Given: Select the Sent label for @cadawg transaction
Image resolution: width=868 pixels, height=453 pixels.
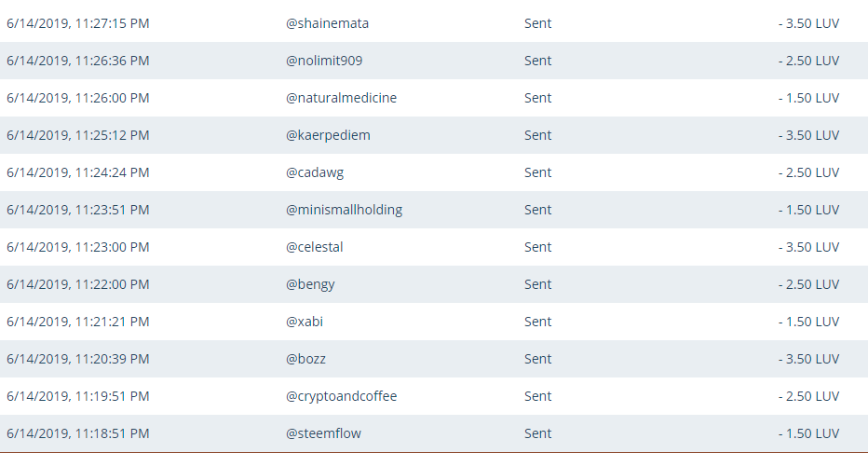Looking at the screenshot, I should pos(537,172).
